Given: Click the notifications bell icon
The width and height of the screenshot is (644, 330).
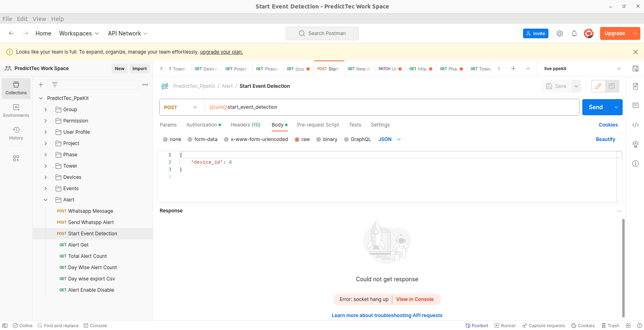Looking at the screenshot, I should point(574,33).
